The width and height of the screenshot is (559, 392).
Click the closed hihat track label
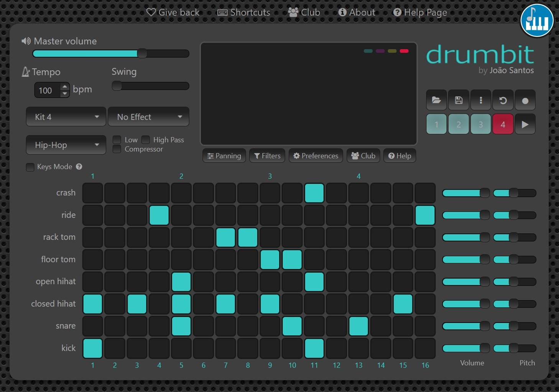tap(53, 304)
